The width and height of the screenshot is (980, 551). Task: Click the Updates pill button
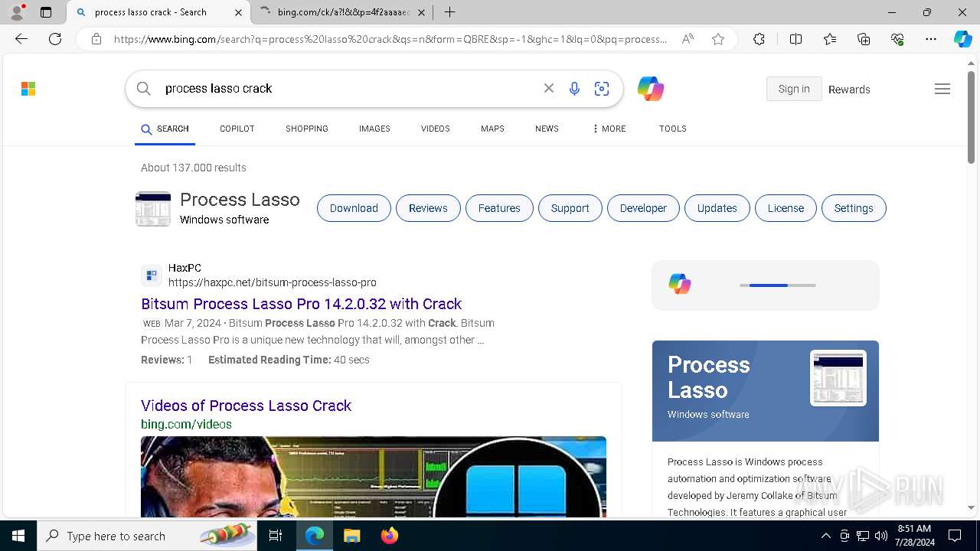(x=717, y=208)
